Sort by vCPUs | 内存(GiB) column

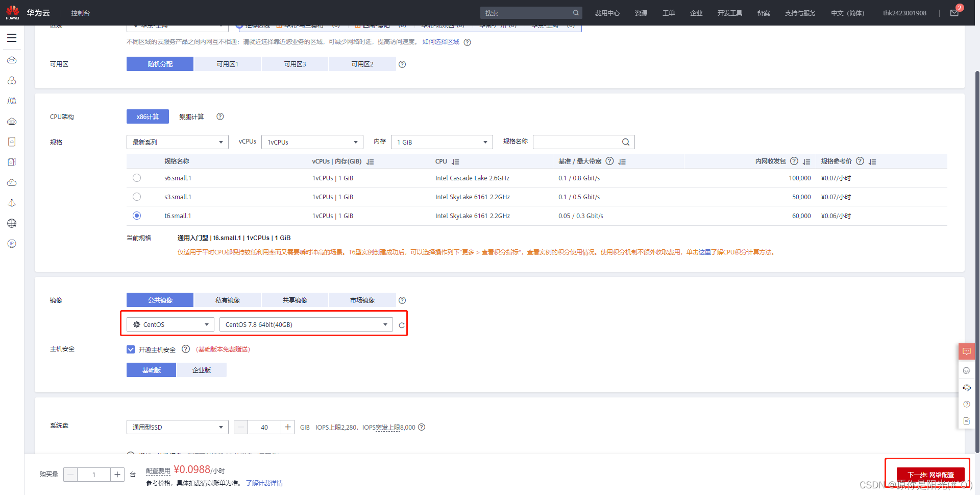[x=371, y=162]
